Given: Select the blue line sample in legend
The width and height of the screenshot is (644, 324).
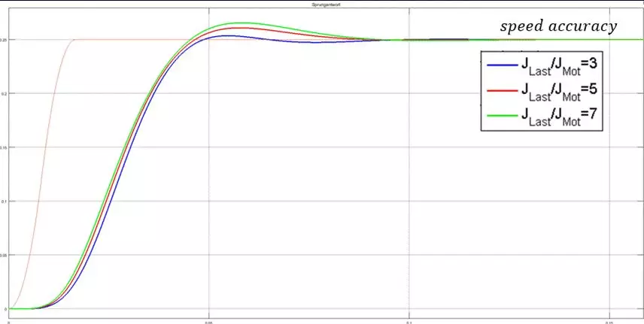Looking at the screenshot, I should click(x=503, y=65).
